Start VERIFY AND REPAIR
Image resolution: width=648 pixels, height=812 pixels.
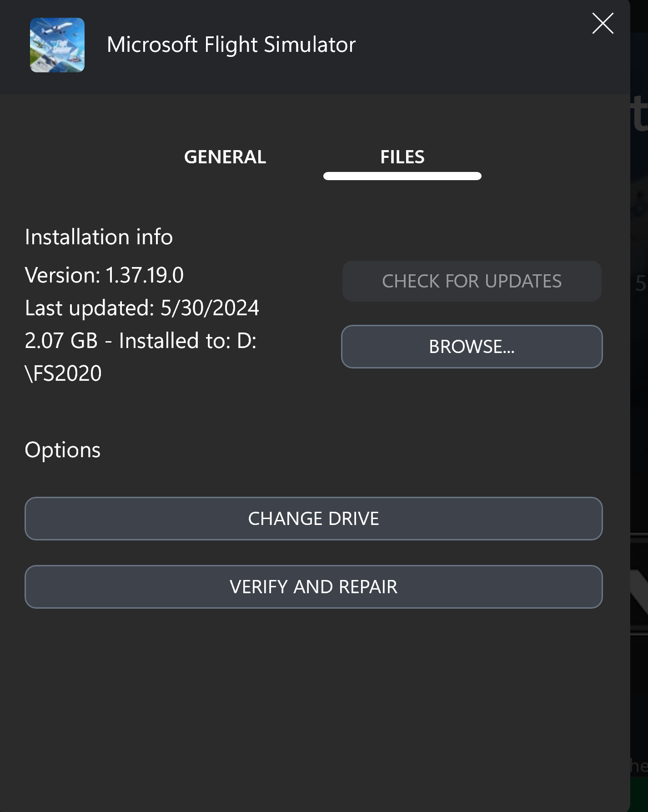pos(313,587)
